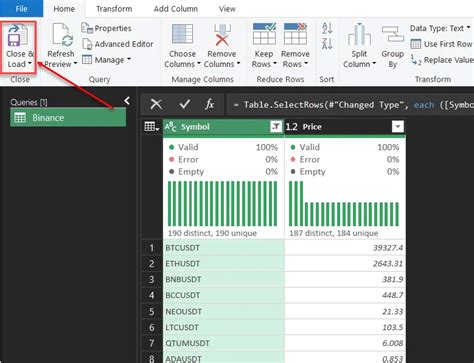This screenshot has height=363, width=474.
Task: Switch to the Home ribbon tab
Action: (64, 9)
